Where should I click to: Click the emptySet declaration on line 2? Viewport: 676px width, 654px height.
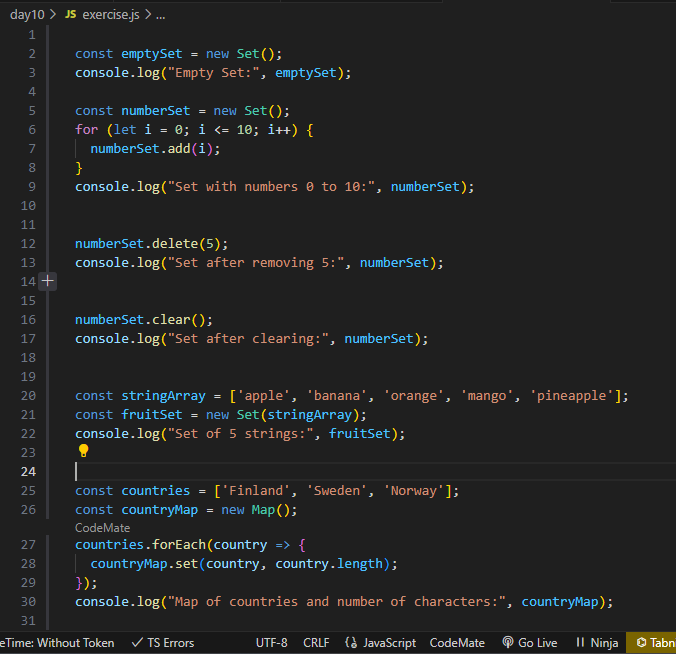(x=152, y=54)
